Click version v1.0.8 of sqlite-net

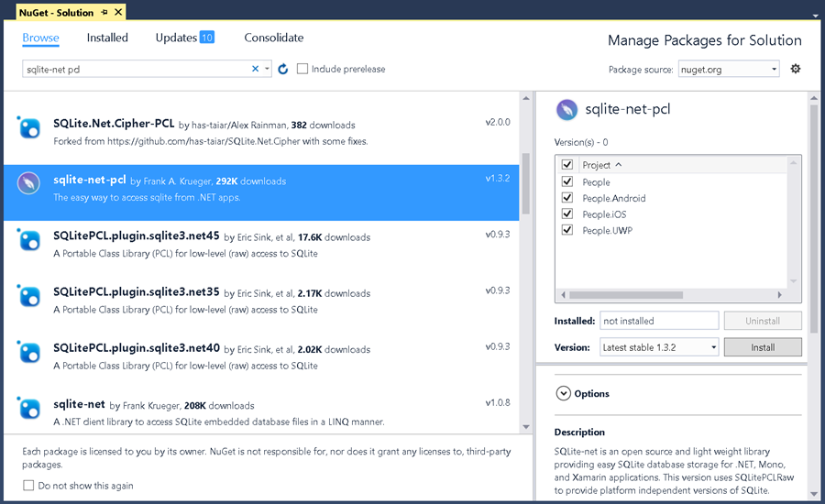498,402
